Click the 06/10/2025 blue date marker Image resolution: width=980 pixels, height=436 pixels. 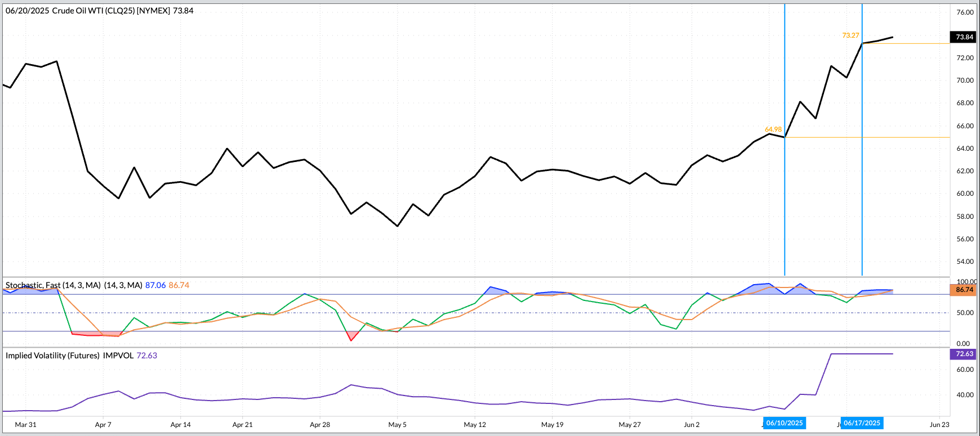tap(784, 423)
